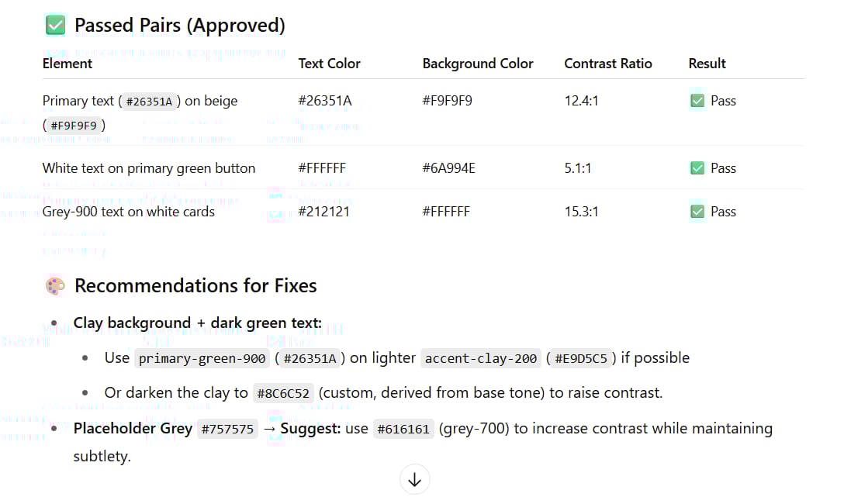Screen dimensions: 844x504
Task: Click the Text Color column header
Action: pyautogui.click(x=330, y=64)
